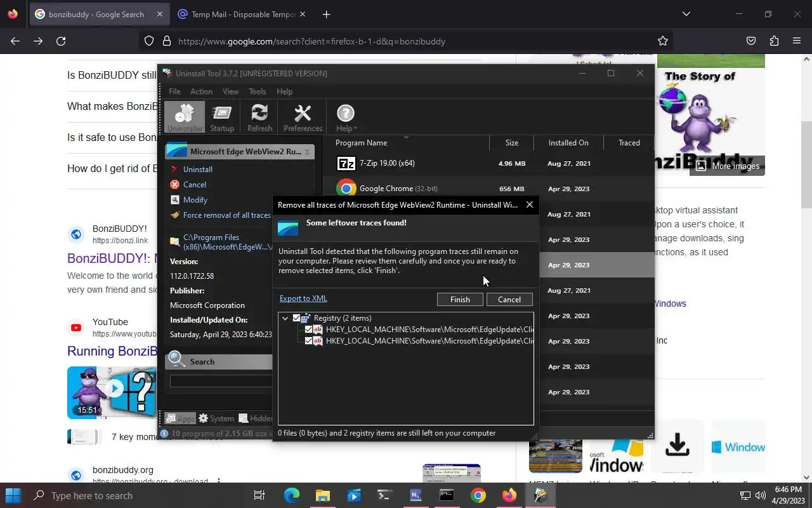Click Uninstall in the side panel
This screenshot has height=508, width=812.
(197, 170)
